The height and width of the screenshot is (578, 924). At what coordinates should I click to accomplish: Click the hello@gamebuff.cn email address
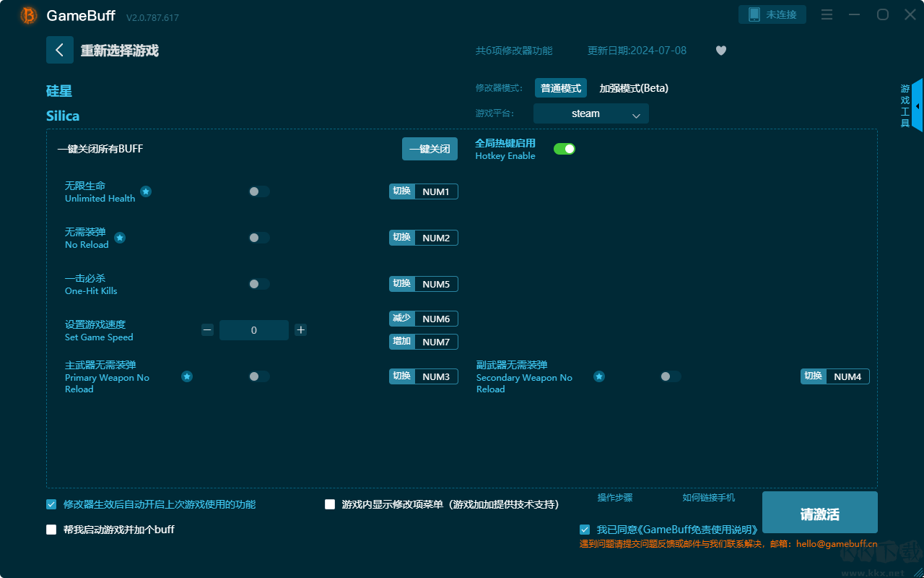tap(837, 544)
